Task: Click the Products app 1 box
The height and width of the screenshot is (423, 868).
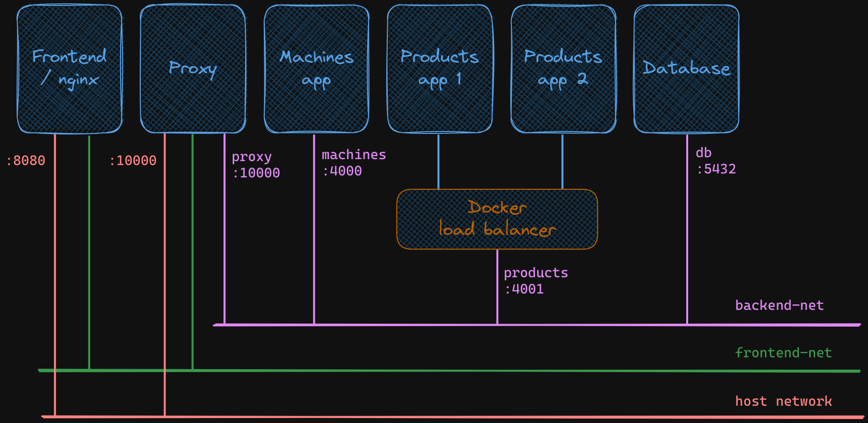Action: coord(440,69)
